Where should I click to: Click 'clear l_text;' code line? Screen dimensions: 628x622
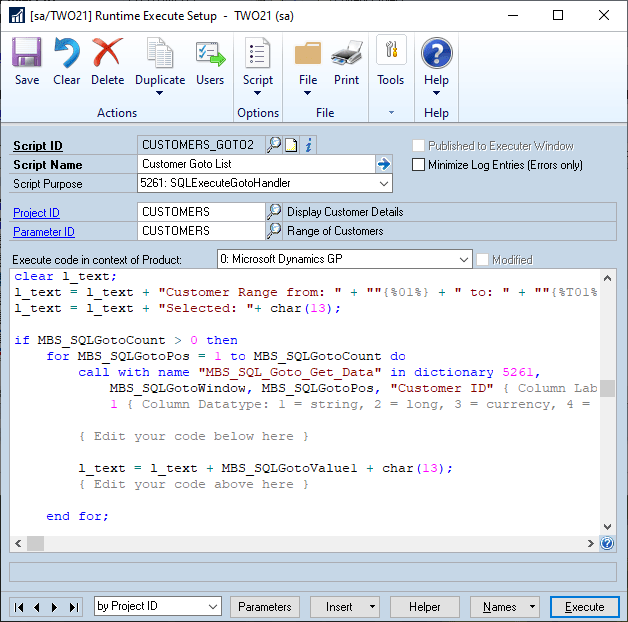pyautogui.click(x=65, y=276)
